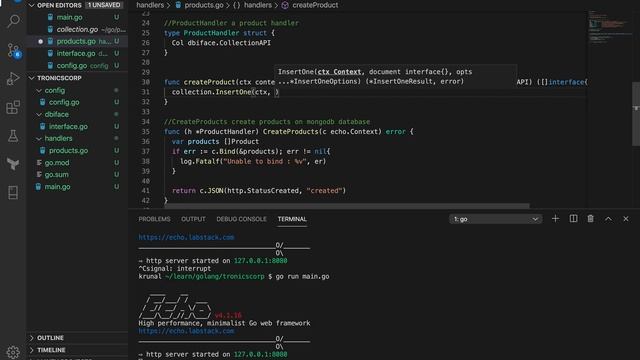Open the Source Control view
This screenshot has width=640, height=360.
pyautogui.click(x=13, y=51)
